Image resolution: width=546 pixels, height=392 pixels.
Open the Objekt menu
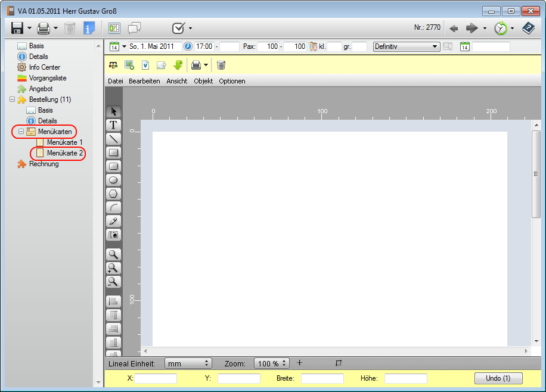pos(203,81)
